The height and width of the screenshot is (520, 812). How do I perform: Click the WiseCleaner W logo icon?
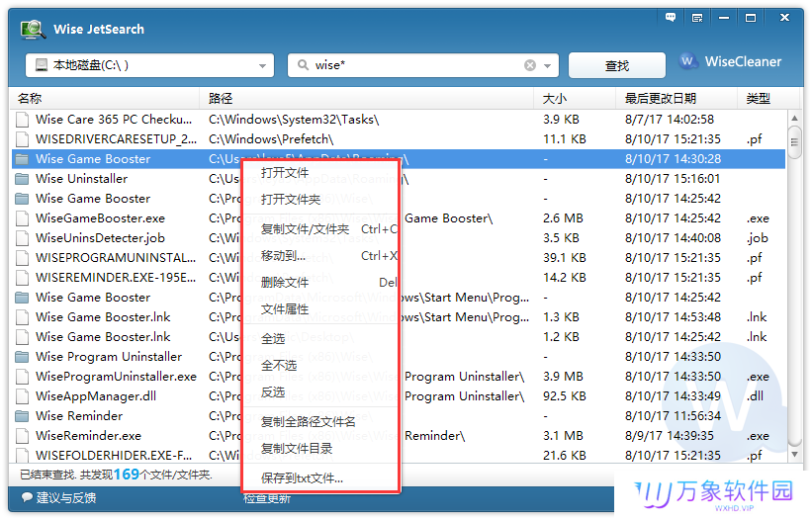click(x=687, y=61)
